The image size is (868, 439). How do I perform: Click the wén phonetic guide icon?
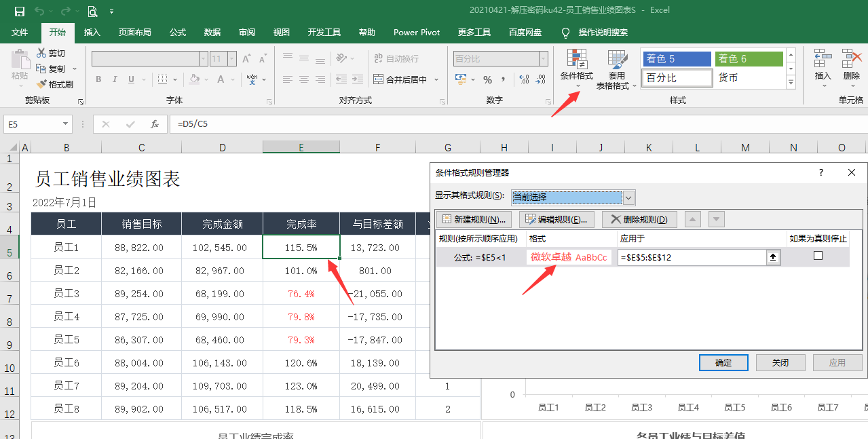click(x=252, y=79)
